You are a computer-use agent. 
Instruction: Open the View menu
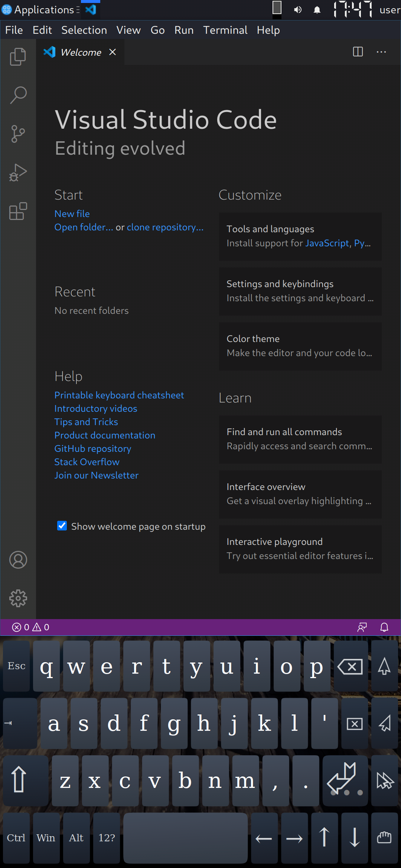point(128,30)
